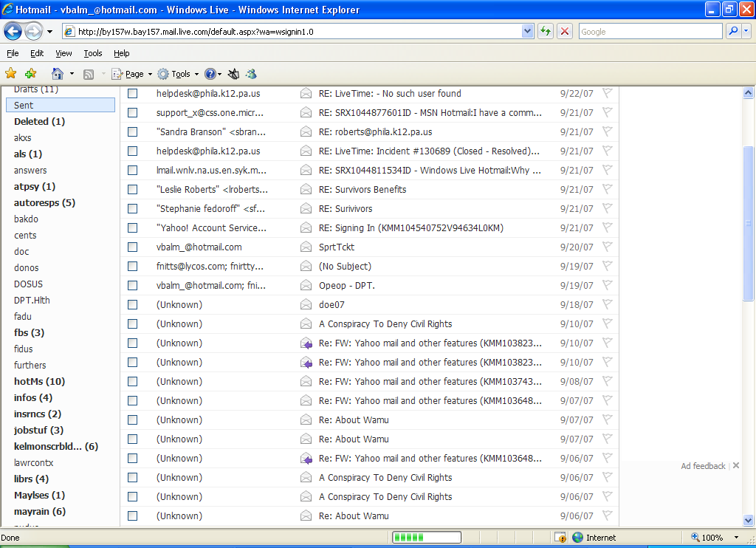Image resolution: width=756 pixels, height=548 pixels.
Task: Close the ad feedback X
Action: [736, 465]
